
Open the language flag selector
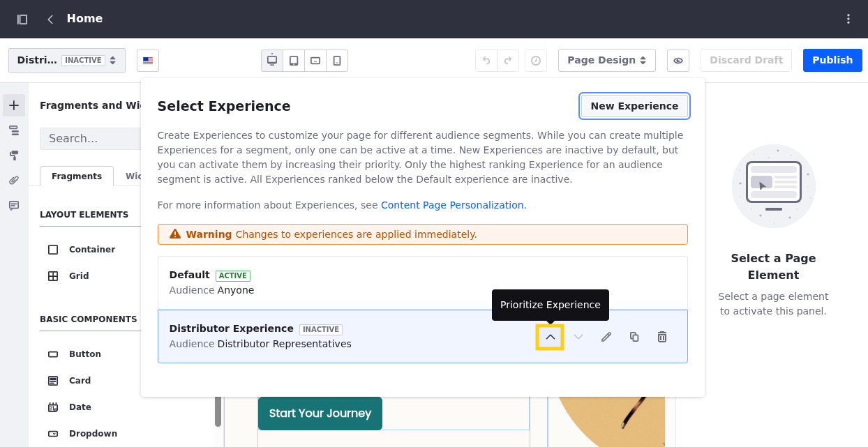coord(148,61)
